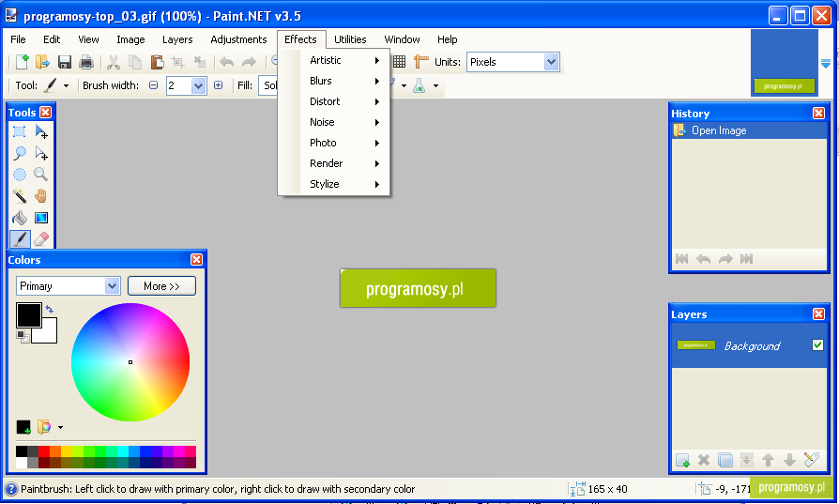The image size is (839, 504).
Task: Open Layer Properties icon
Action: point(811,460)
